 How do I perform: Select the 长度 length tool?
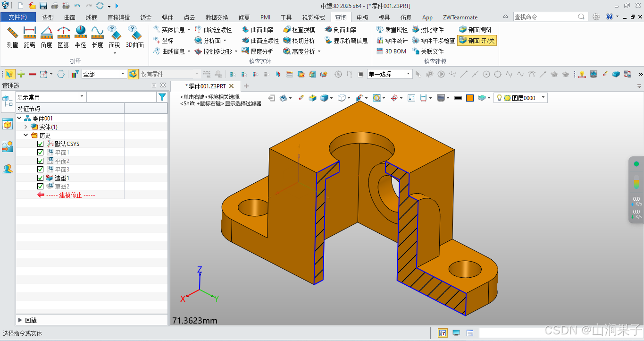(97, 37)
